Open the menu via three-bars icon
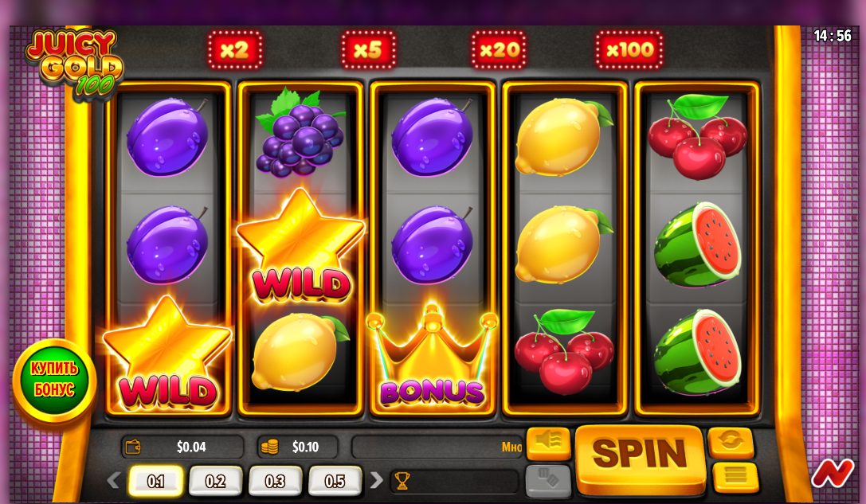The image size is (866, 504). click(x=735, y=477)
